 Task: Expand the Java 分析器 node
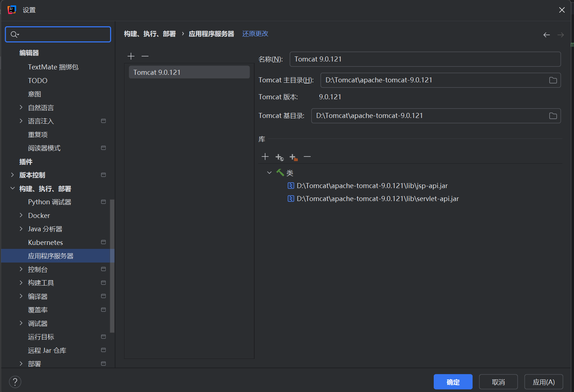[x=21, y=229]
